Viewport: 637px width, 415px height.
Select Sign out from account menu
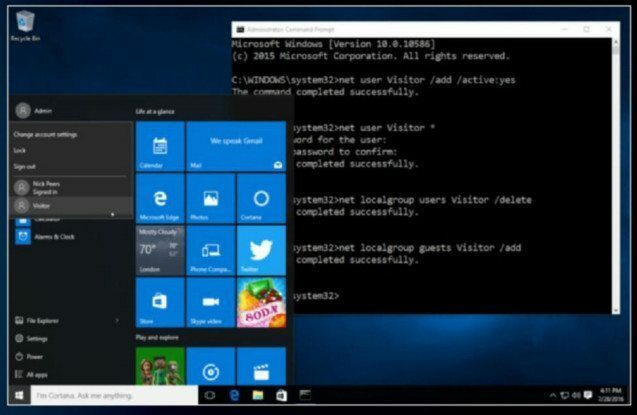pos(24,166)
